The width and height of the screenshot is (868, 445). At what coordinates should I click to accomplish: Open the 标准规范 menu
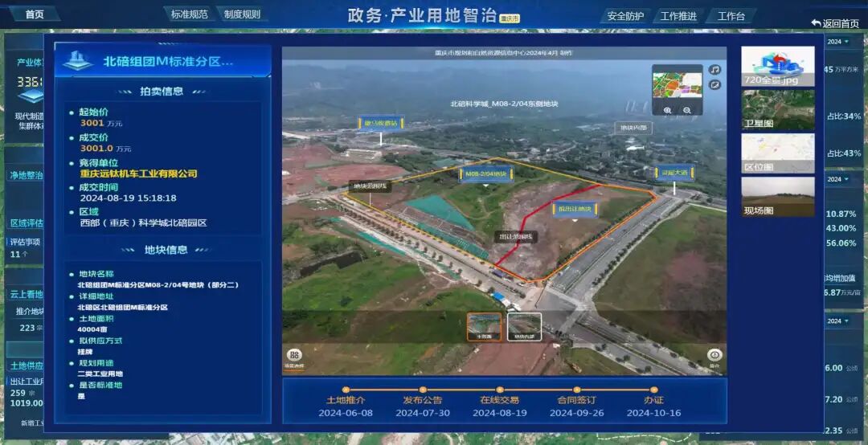[x=190, y=14]
